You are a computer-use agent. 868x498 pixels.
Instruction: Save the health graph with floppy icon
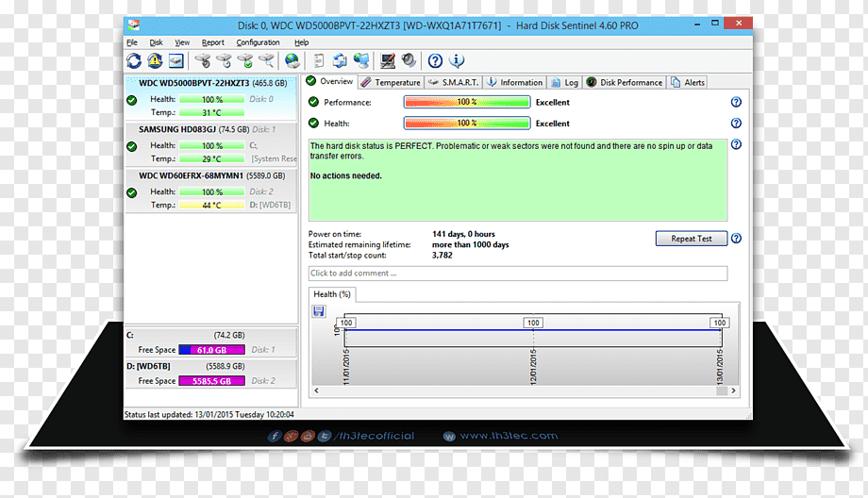[319, 311]
